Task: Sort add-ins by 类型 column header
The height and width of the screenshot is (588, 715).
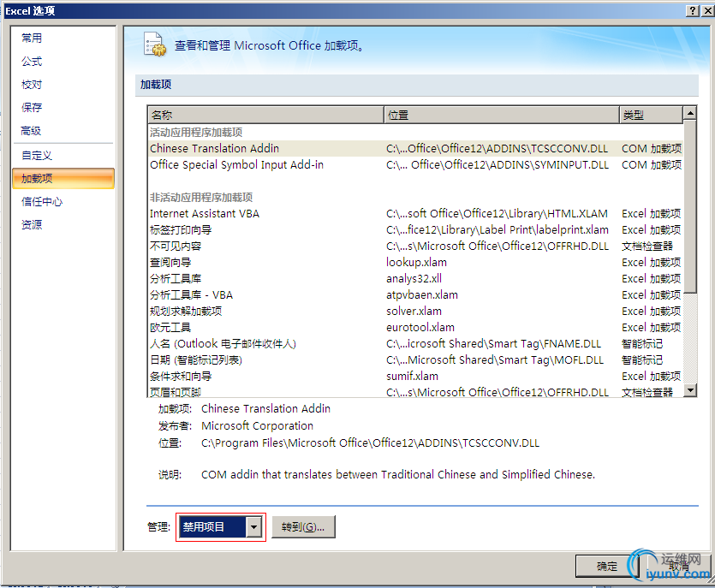Action: 651,115
